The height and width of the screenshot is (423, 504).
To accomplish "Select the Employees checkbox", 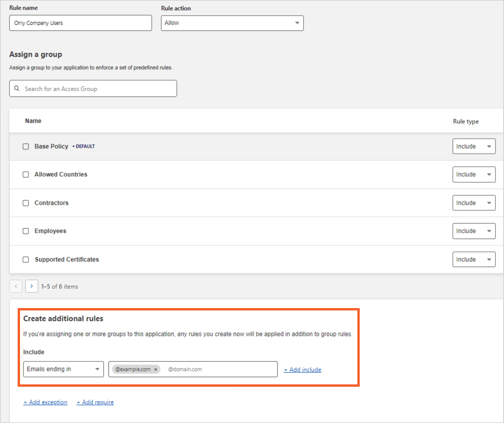I will pyautogui.click(x=26, y=231).
